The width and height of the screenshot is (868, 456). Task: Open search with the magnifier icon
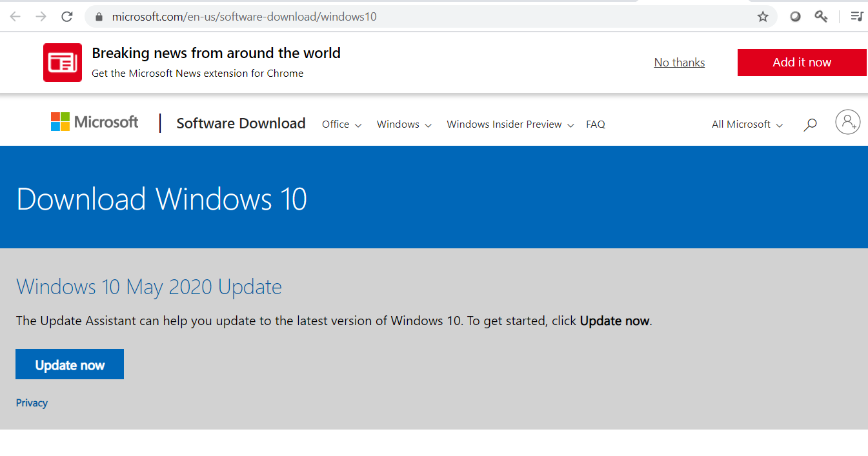coord(810,124)
